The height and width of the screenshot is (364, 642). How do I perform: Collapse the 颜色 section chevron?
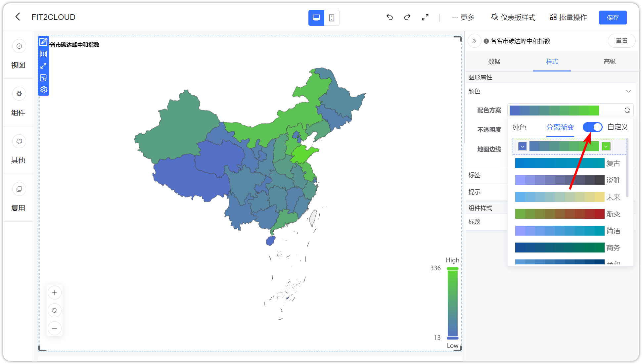[x=628, y=91]
